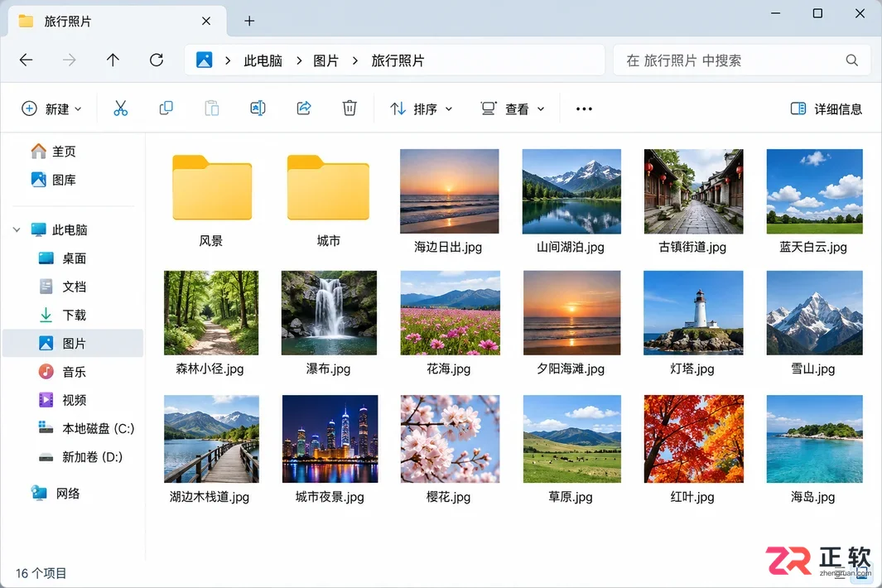
Task: Select the 樱花.jpg thumbnail
Action: click(x=450, y=439)
